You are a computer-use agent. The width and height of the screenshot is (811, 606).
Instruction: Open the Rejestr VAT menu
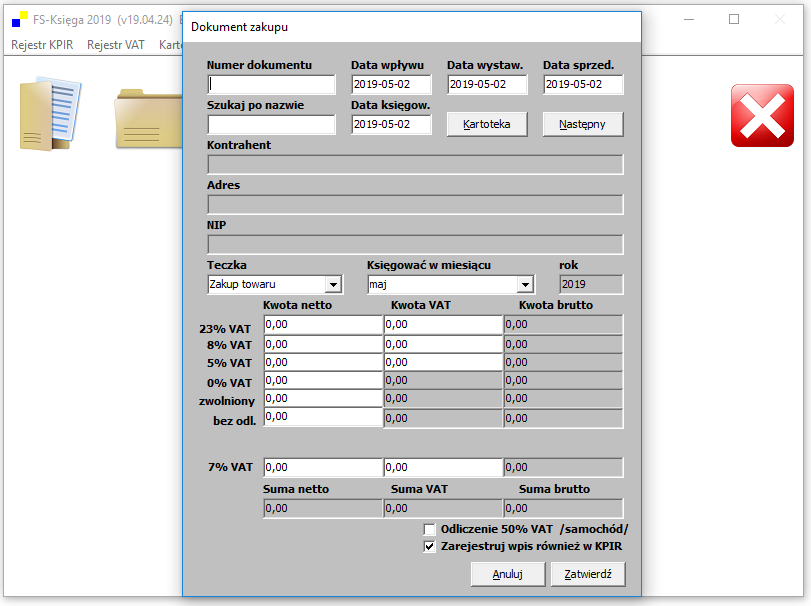[x=116, y=45]
